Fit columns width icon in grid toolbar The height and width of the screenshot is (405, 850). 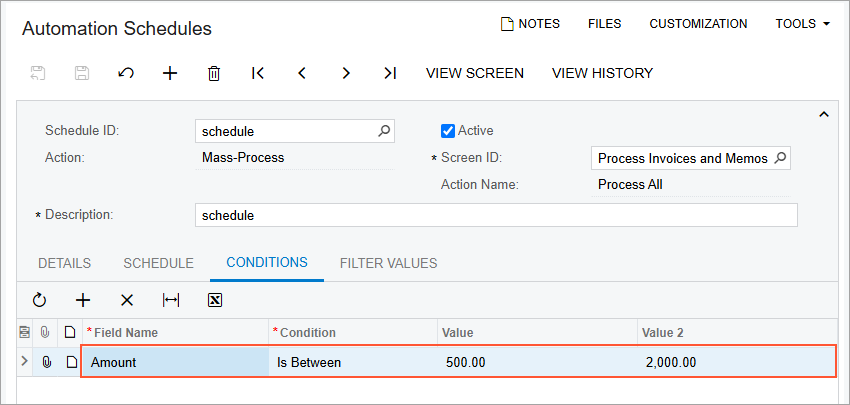click(x=171, y=300)
